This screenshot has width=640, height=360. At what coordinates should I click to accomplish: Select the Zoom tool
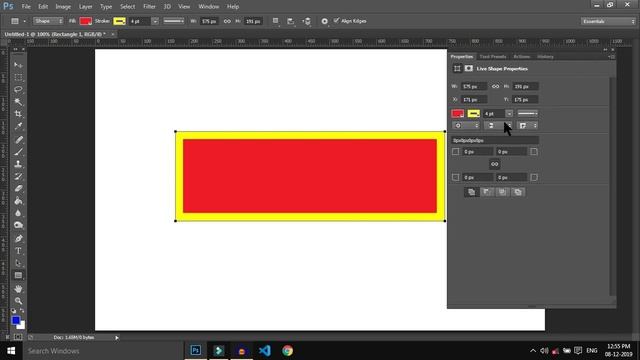tap(18, 301)
